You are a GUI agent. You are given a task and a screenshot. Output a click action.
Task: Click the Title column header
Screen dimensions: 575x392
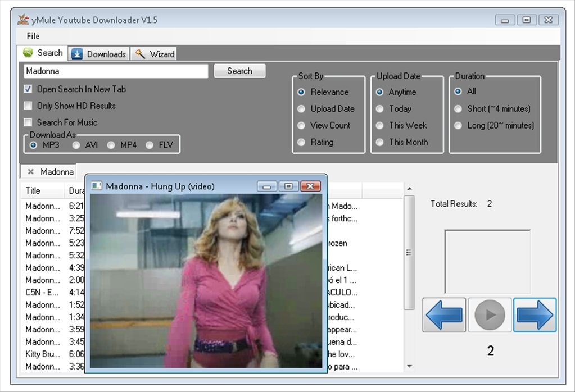pos(42,190)
